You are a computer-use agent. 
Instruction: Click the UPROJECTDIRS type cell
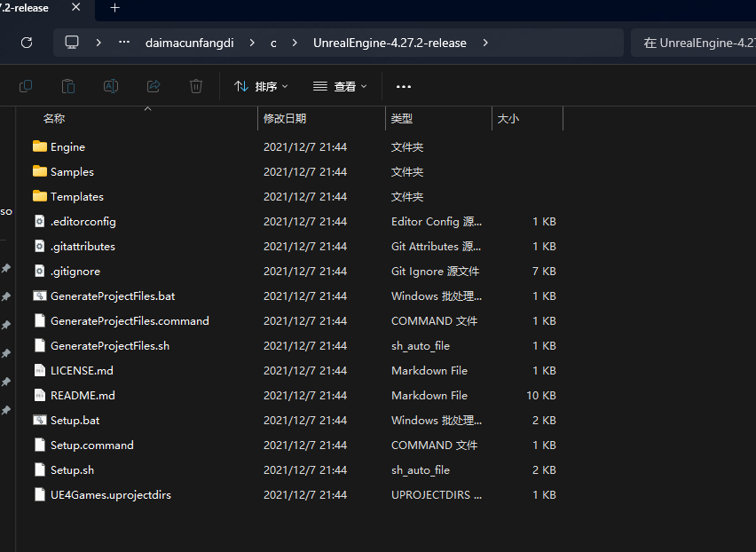[x=437, y=495]
